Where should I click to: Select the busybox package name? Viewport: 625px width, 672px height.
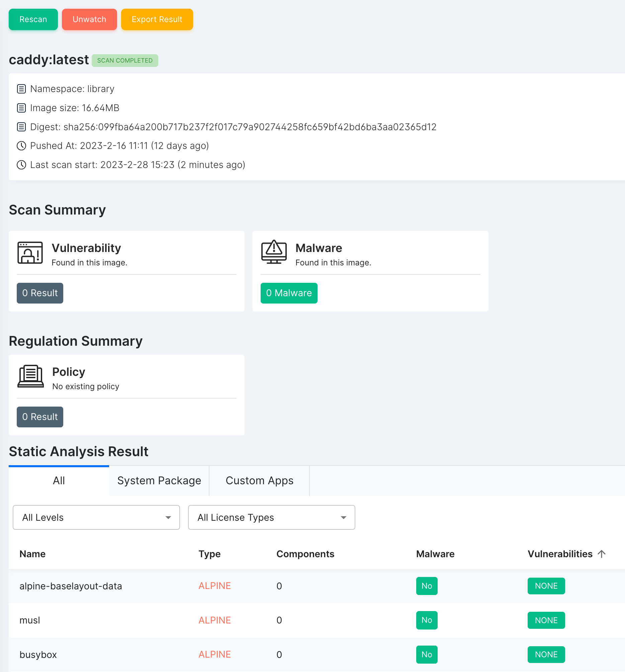[38, 654]
